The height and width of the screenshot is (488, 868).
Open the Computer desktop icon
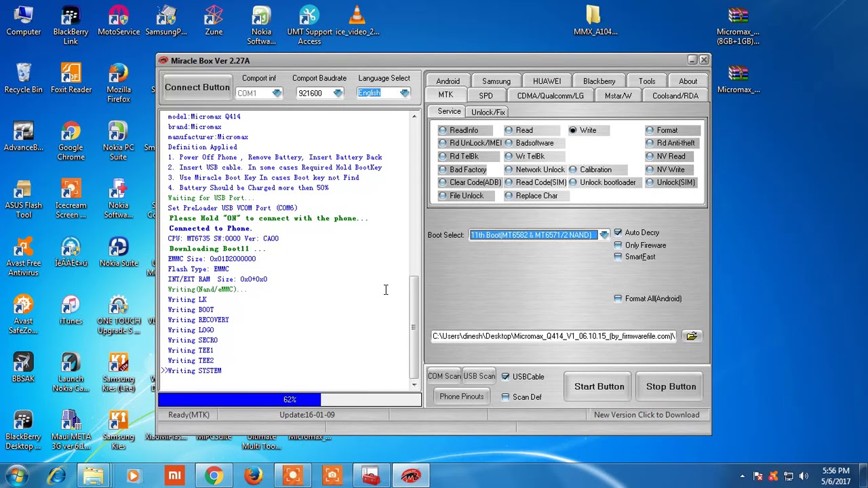pyautogui.click(x=24, y=20)
